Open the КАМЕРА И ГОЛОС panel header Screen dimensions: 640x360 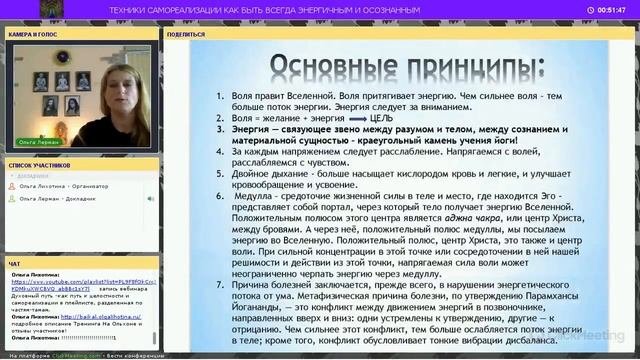click(82, 34)
